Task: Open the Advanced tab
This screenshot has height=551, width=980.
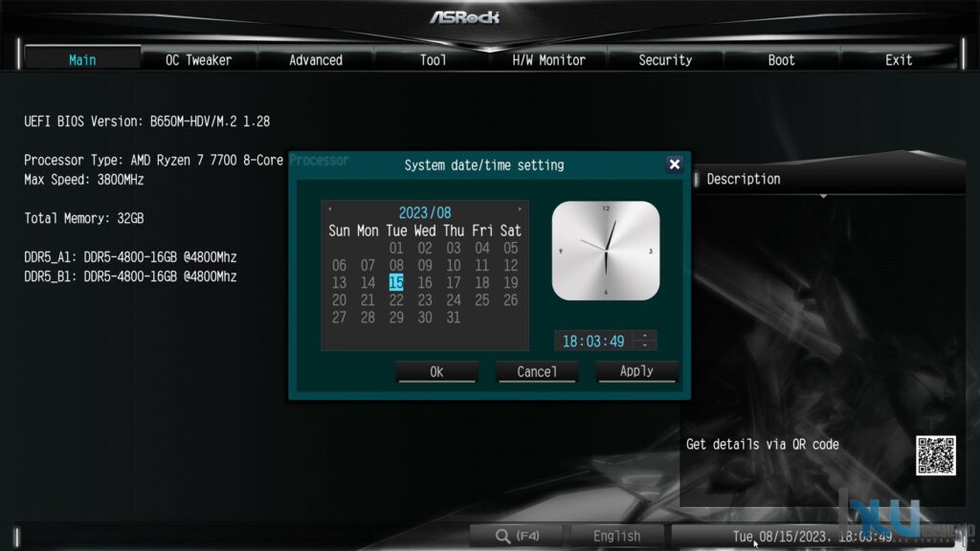Action: pos(316,60)
